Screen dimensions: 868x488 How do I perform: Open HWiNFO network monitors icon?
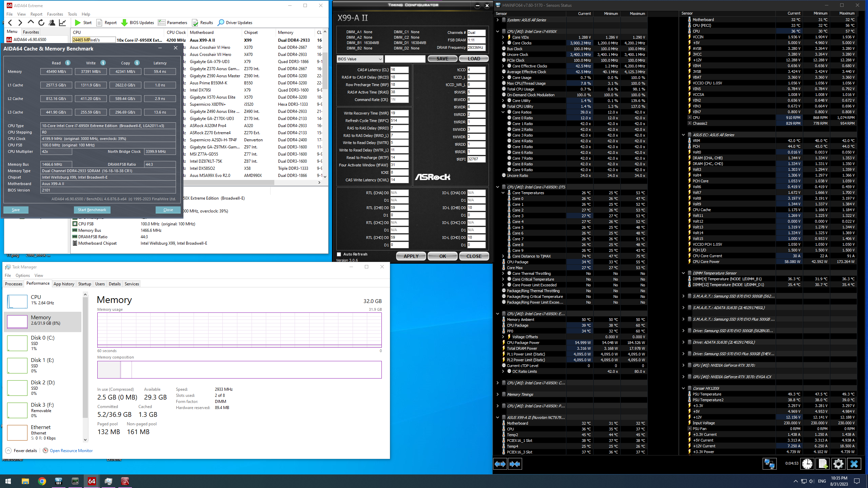tap(769, 464)
